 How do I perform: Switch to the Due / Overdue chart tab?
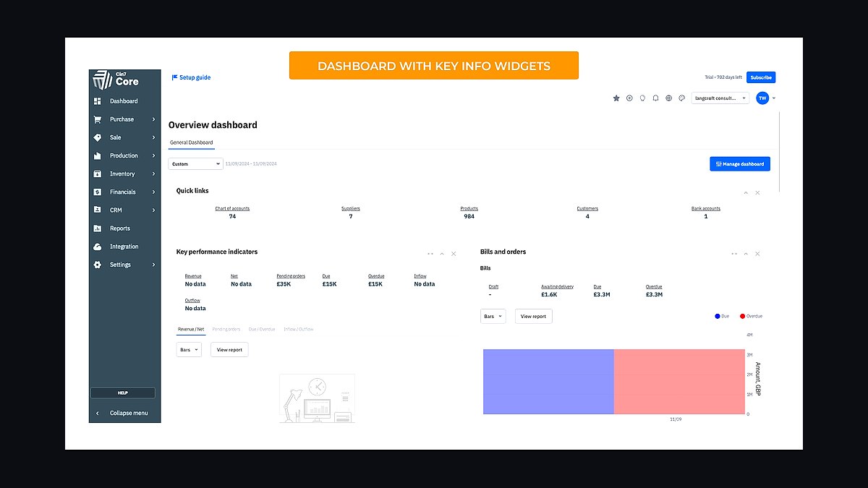(262, 329)
